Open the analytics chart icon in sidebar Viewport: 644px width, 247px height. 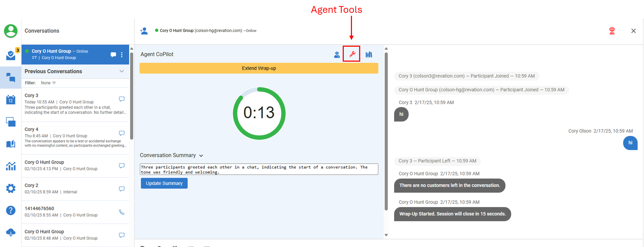11,166
